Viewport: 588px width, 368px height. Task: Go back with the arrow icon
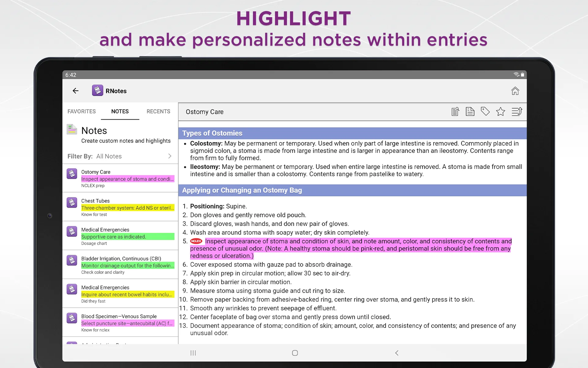click(76, 91)
